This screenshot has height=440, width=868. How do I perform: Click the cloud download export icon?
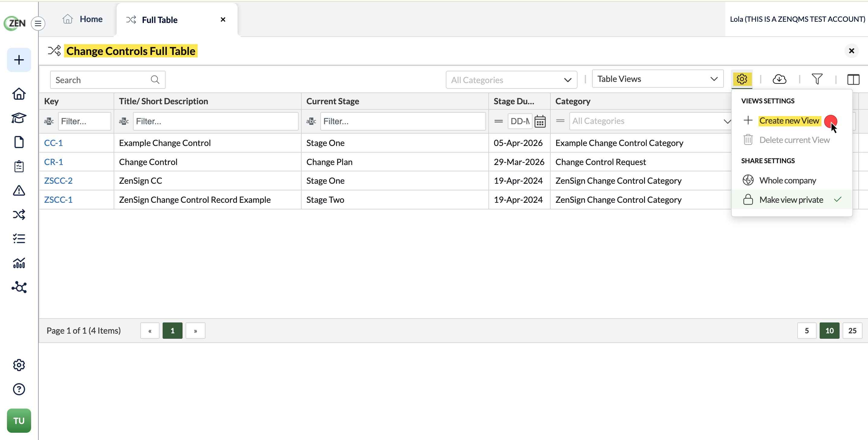point(779,79)
